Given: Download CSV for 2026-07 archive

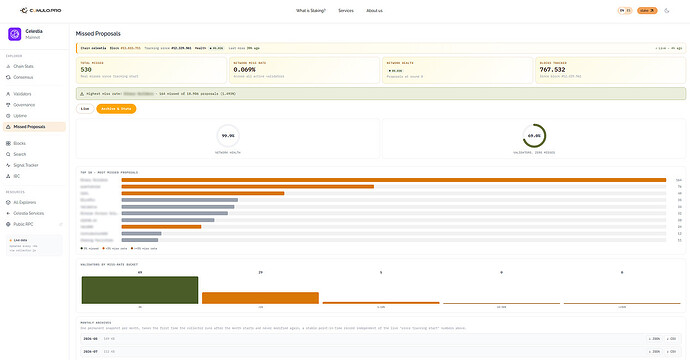Looking at the screenshot, I should point(671,352).
